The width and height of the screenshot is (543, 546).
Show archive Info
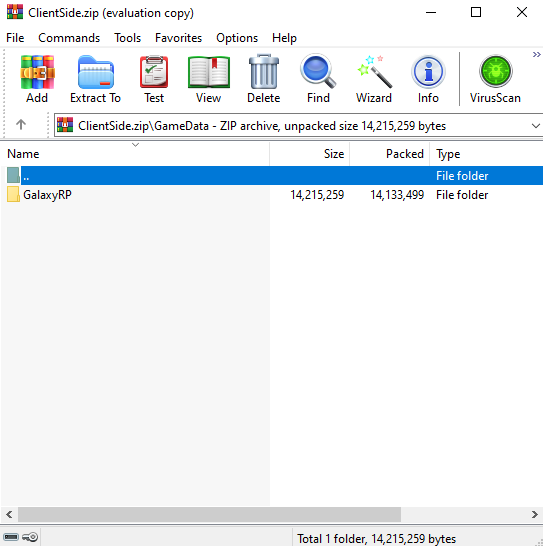coord(428,79)
